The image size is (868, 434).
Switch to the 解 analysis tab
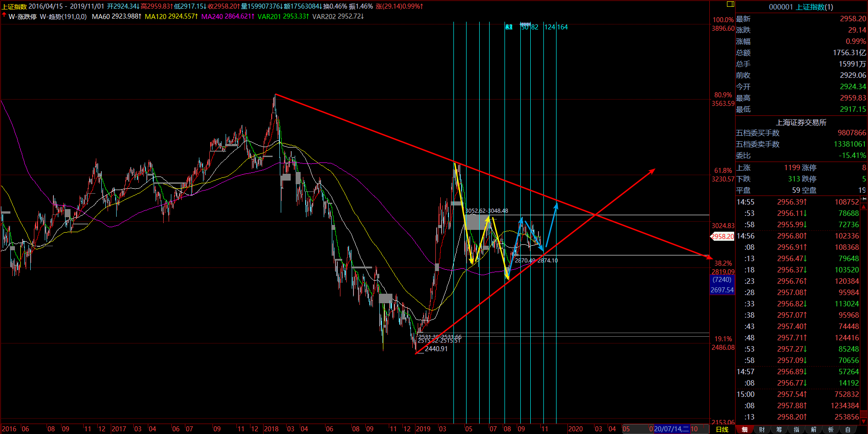pyautogui.click(x=813, y=429)
